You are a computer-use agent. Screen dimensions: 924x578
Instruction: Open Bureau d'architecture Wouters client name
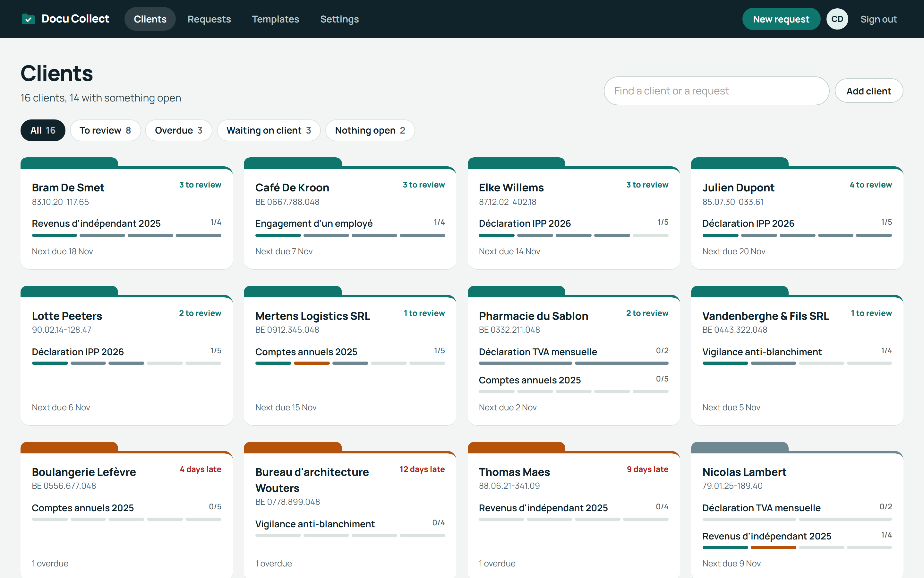312,480
